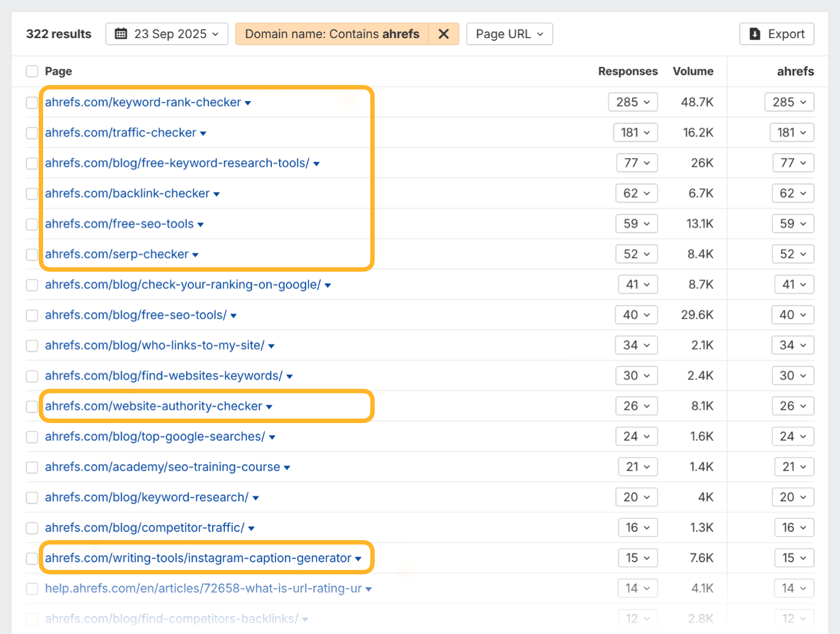Click the ahrefs column header
Viewport: 840px width, 634px height.
click(795, 71)
